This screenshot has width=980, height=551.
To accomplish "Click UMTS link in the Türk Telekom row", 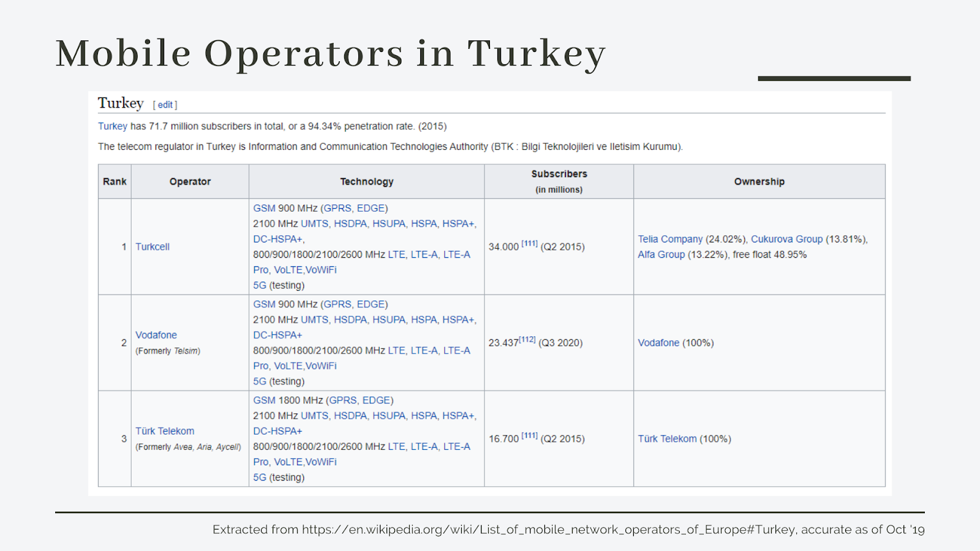I will click(314, 416).
